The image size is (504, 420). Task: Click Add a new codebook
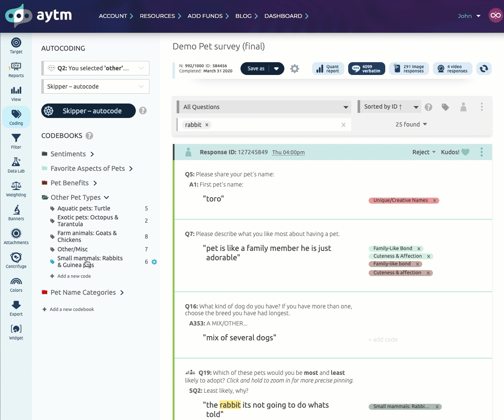(x=68, y=309)
